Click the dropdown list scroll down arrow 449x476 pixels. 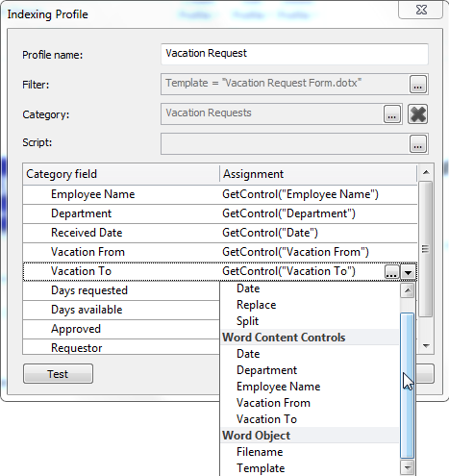(408, 467)
